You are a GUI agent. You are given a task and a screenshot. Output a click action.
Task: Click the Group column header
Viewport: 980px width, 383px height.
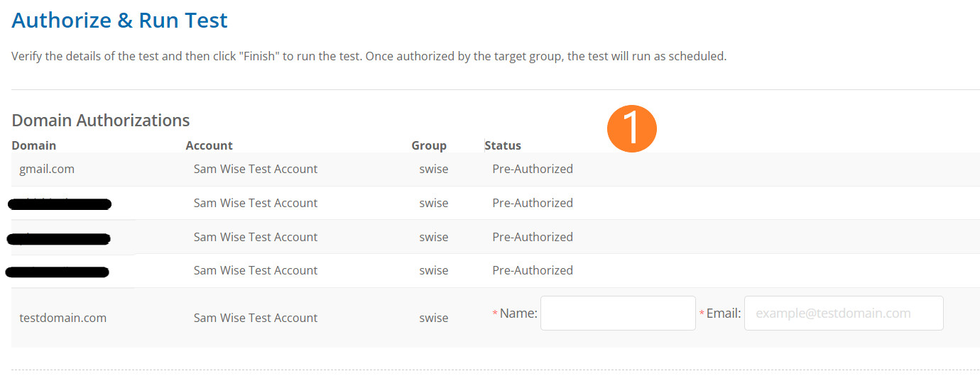click(x=429, y=145)
